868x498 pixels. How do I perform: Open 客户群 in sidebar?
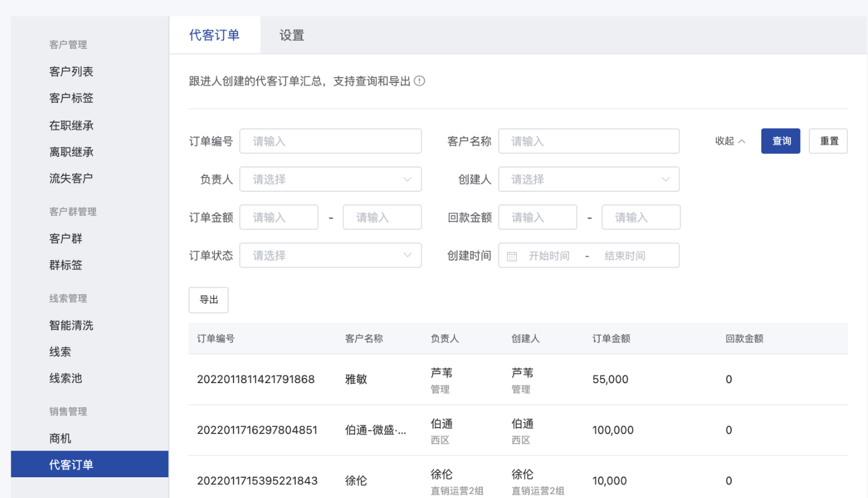[66, 239]
